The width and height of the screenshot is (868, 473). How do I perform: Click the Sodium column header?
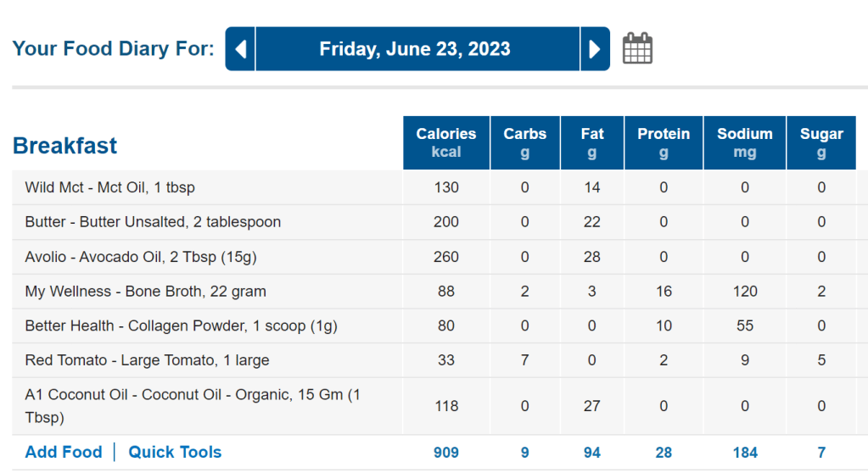tap(745, 142)
